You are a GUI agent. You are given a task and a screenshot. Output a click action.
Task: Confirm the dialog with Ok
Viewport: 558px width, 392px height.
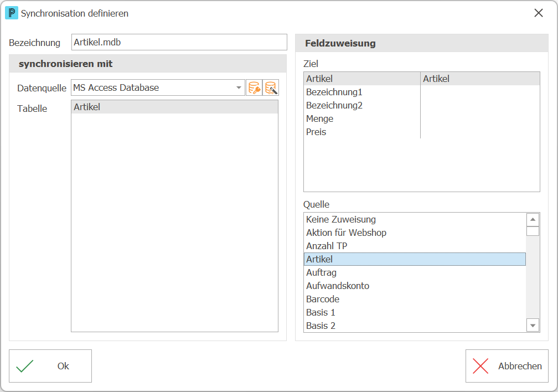point(50,366)
